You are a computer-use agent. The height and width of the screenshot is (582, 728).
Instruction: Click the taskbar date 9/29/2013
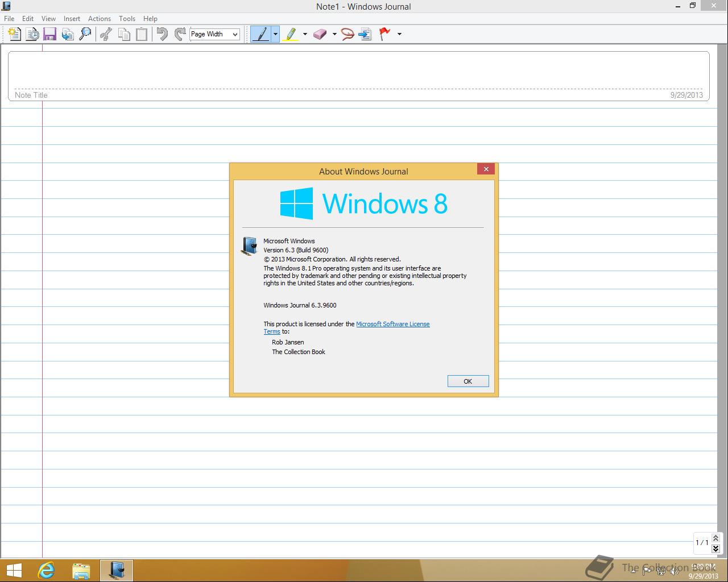(704, 576)
